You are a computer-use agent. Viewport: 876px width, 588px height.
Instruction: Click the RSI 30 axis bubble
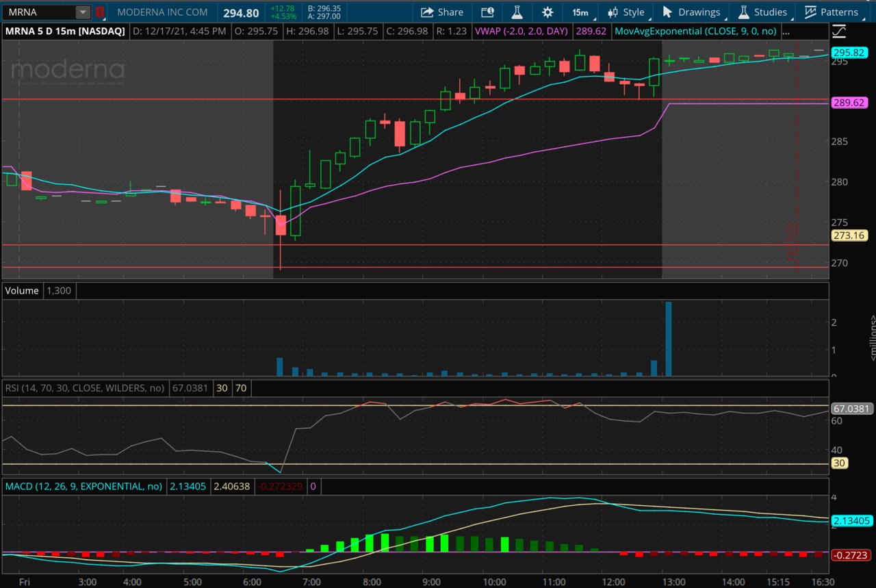click(x=839, y=463)
